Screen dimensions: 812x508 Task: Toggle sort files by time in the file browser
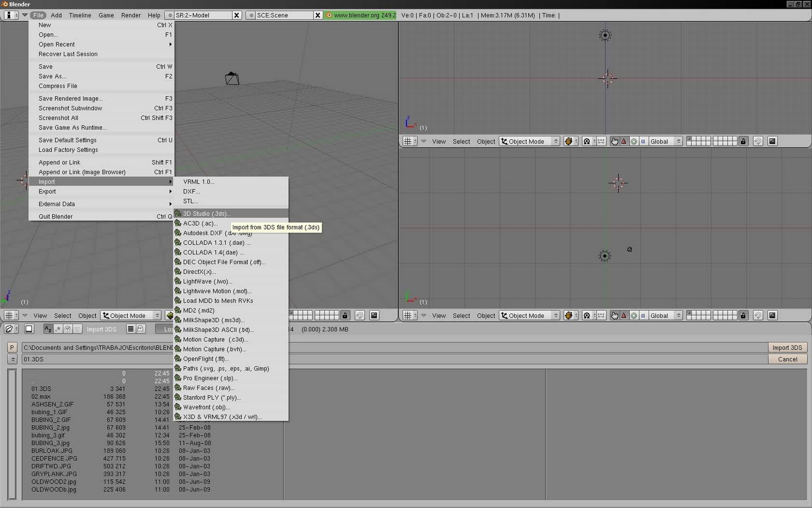(x=67, y=329)
